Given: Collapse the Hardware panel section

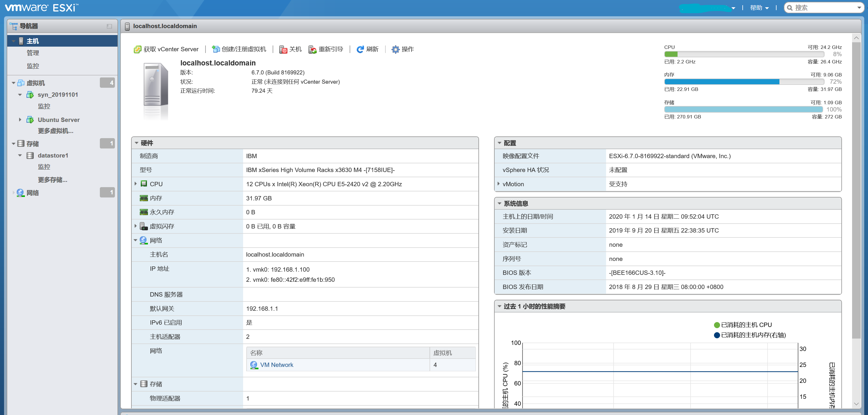Looking at the screenshot, I should click(x=137, y=143).
